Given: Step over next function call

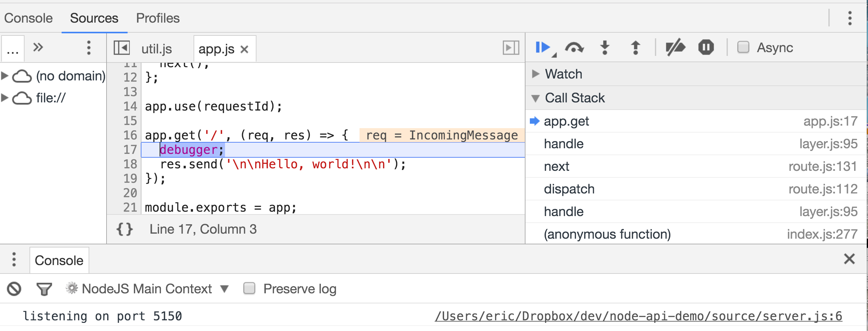Looking at the screenshot, I should click(574, 47).
